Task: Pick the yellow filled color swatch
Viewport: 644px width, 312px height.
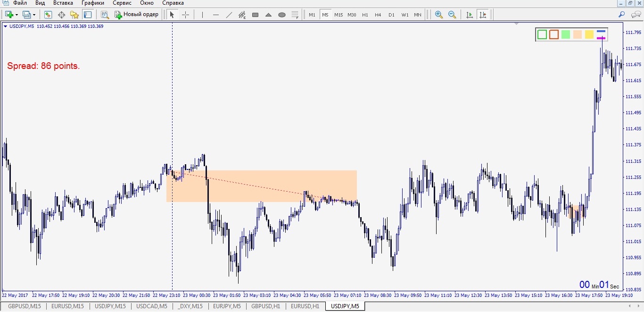Action: click(589, 34)
